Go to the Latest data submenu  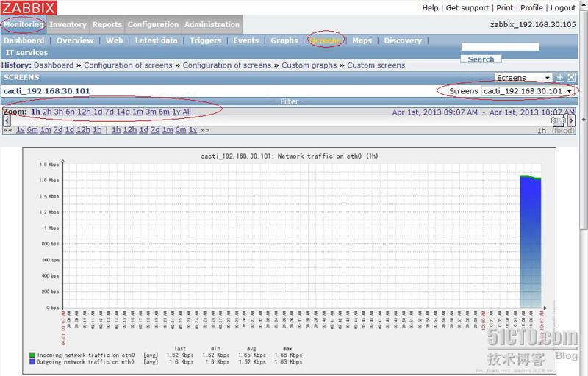156,40
